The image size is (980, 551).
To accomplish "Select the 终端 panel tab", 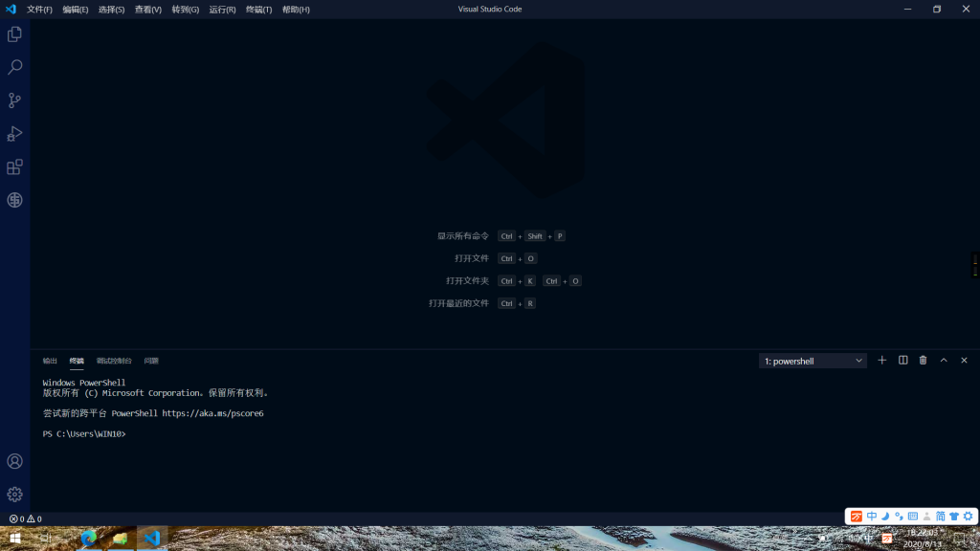I will (77, 361).
